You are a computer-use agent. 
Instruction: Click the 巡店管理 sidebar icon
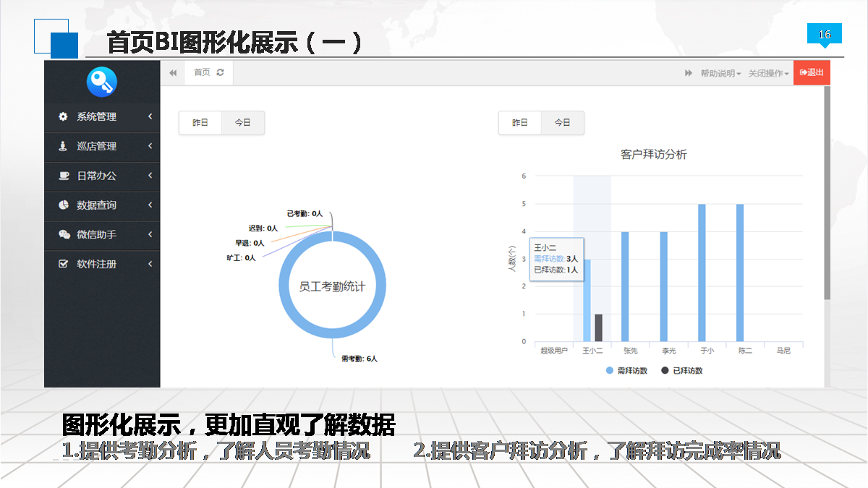pos(63,146)
